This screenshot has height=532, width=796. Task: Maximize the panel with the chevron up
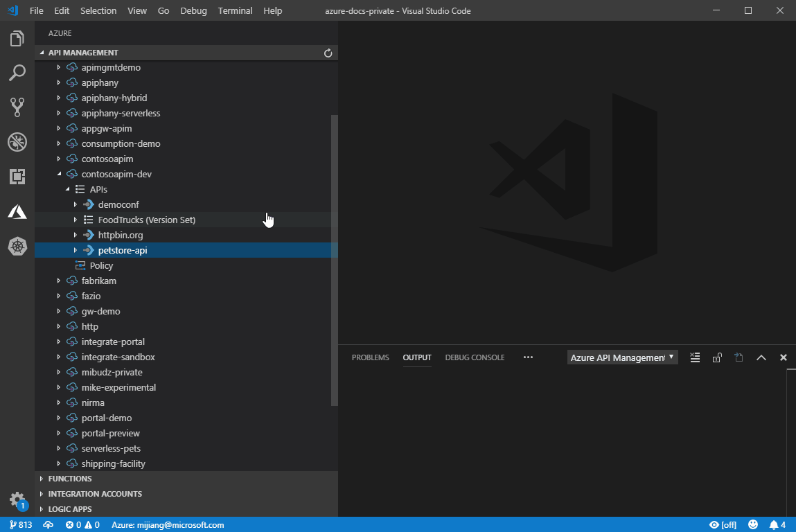[x=761, y=357]
